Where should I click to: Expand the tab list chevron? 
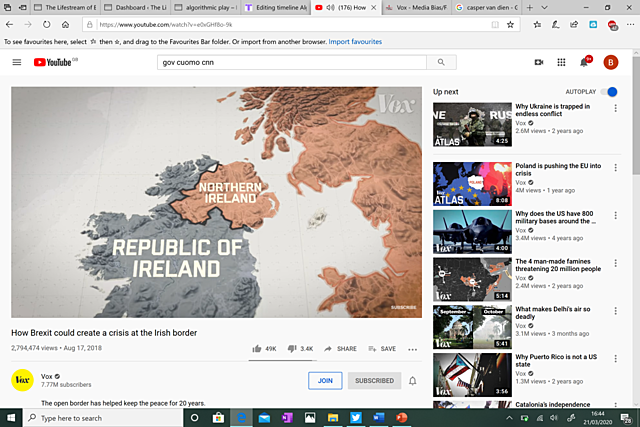coord(544,7)
